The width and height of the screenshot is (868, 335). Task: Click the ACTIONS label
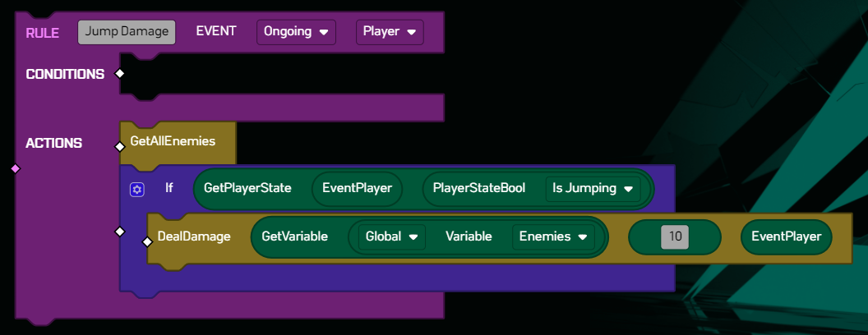click(x=53, y=143)
